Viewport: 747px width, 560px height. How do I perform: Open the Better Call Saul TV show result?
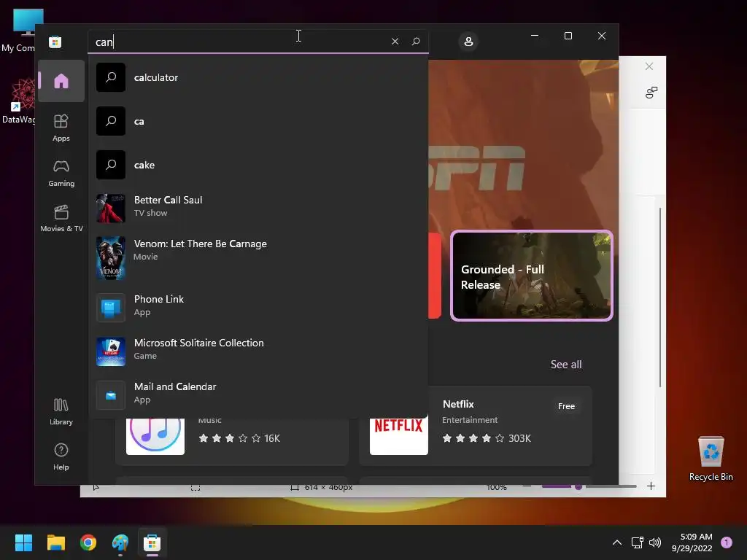pyautogui.click(x=258, y=208)
